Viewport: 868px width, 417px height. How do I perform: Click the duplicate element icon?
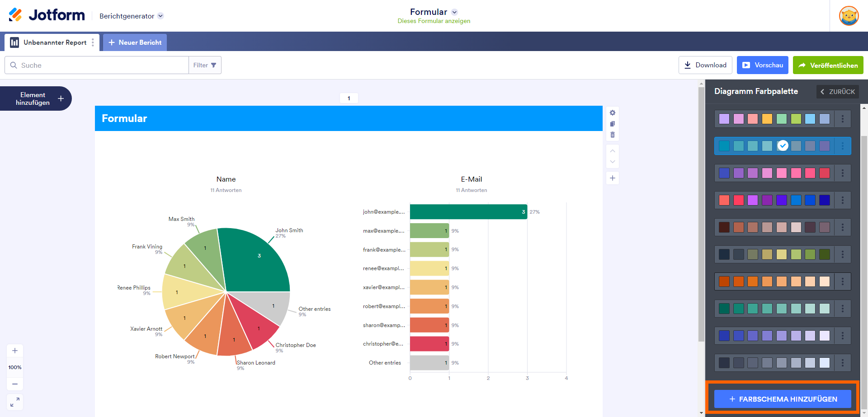pos(613,124)
